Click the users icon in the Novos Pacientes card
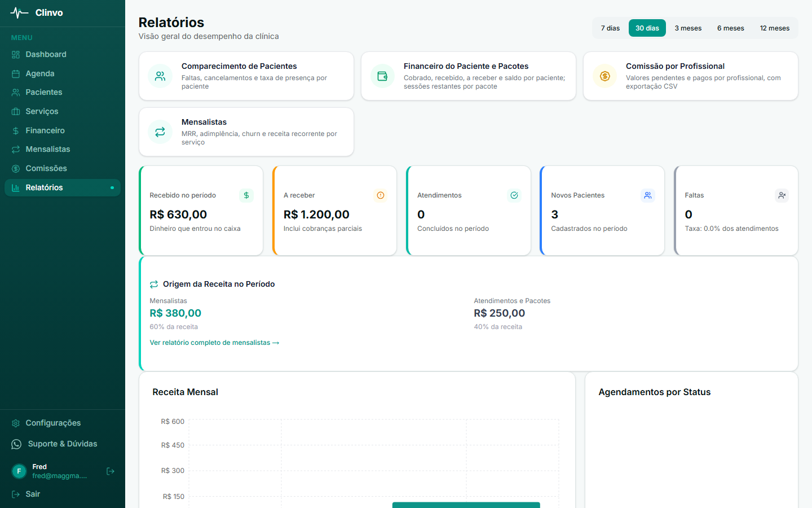 click(648, 195)
